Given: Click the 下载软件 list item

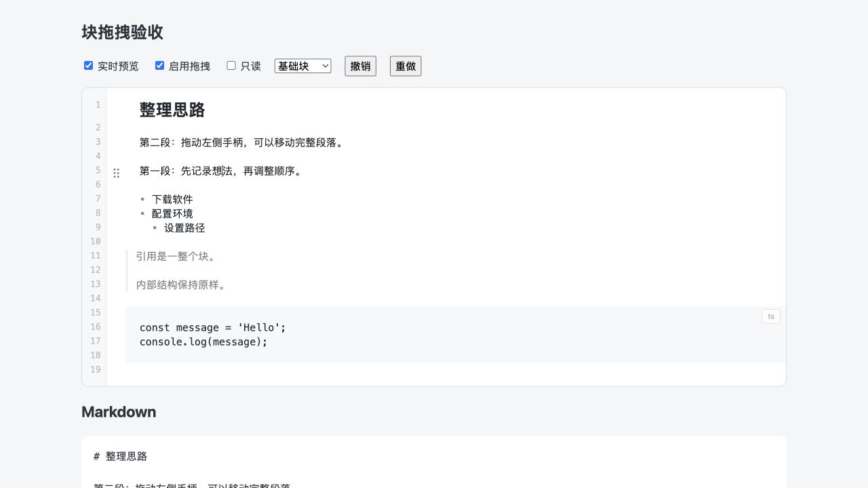Looking at the screenshot, I should (172, 199).
